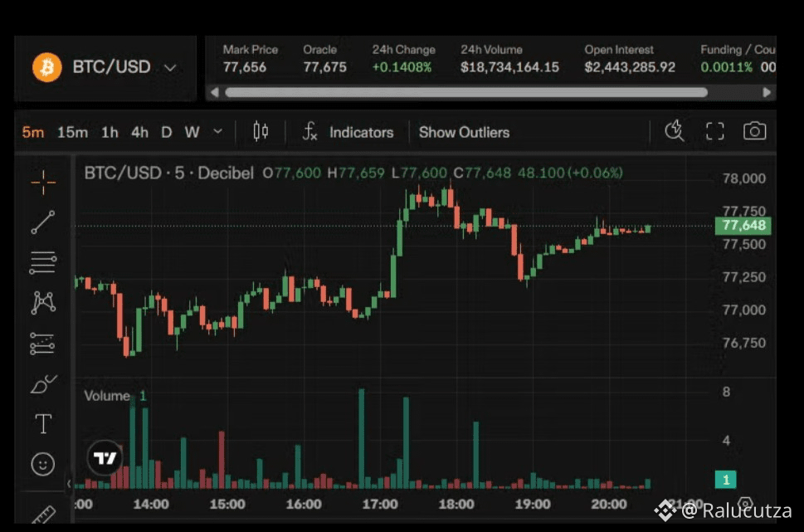Open the forecasting and measurement tools
The height and width of the screenshot is (532, 804).
pyautogui.click(x=43, y=344)
